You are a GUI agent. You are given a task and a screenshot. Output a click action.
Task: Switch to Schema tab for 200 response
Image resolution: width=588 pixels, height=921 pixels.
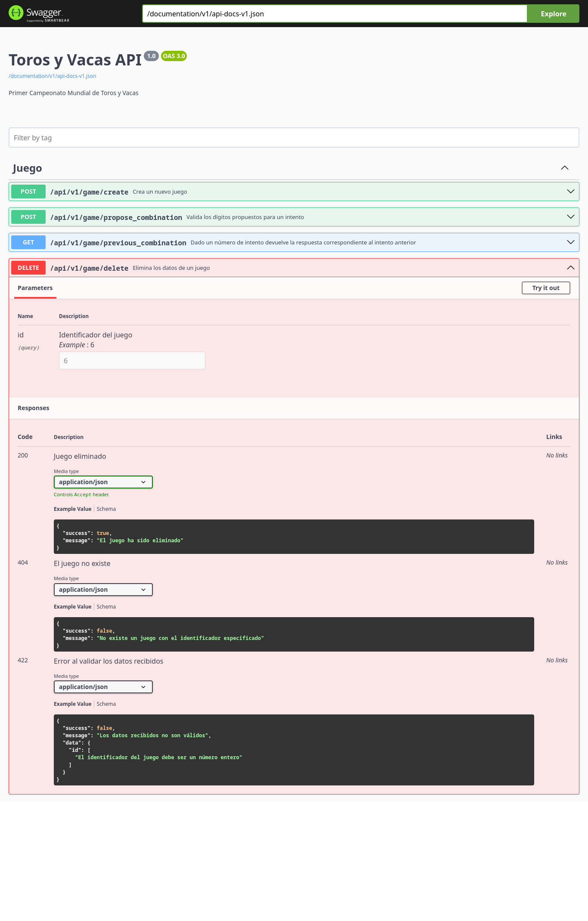(106, 509)
